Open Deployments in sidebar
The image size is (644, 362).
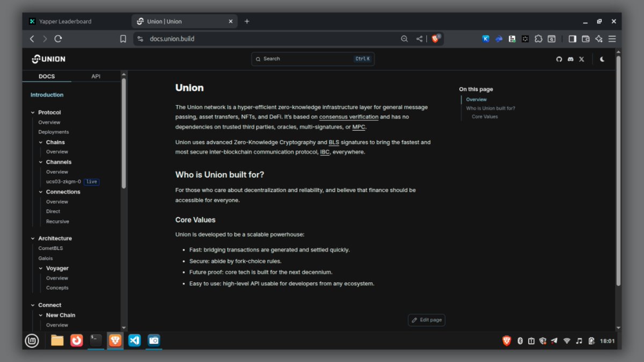click(54, 132)
